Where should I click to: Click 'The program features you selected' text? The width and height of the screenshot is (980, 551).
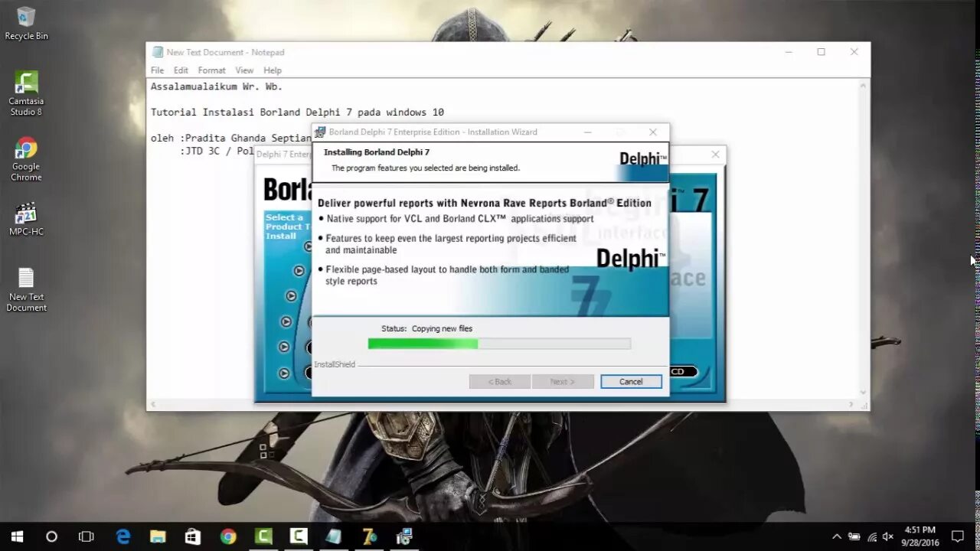(426, 168)
